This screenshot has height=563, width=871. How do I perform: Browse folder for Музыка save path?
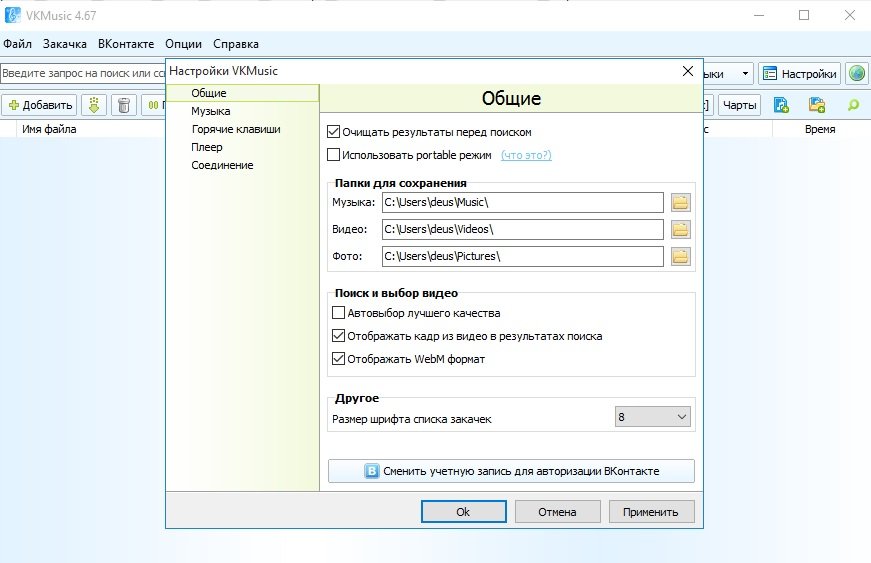[680, 203]
